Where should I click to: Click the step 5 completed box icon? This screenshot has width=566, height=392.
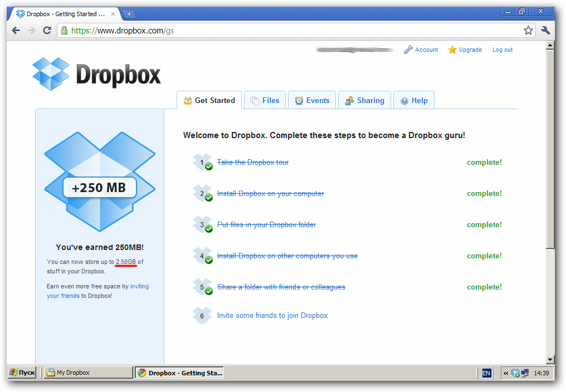[203, 287]
